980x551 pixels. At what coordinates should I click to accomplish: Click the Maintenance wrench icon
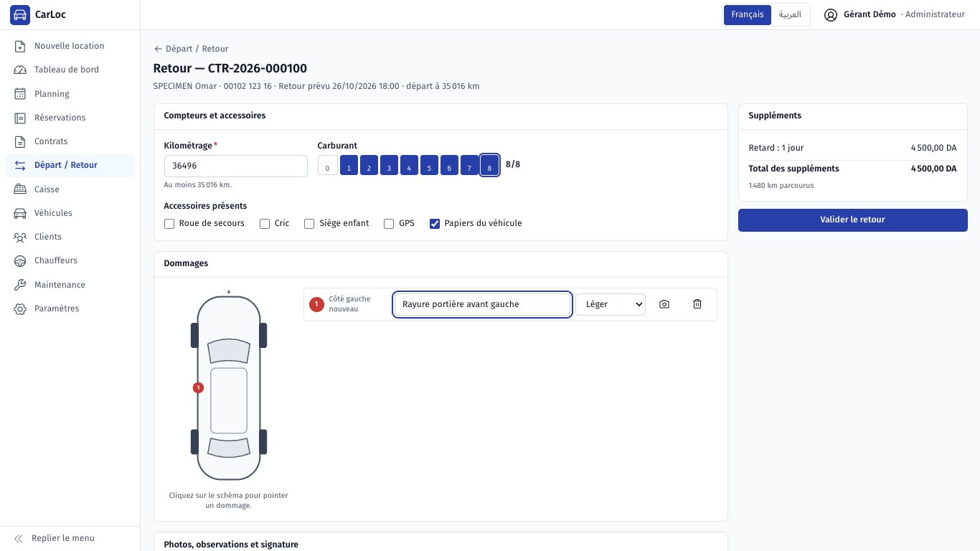tap(20, 285)
